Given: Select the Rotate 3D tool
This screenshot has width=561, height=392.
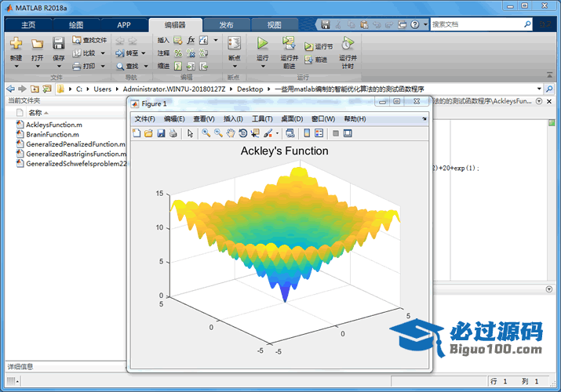Looking at the screenshot, I should [x=243, y=133].
